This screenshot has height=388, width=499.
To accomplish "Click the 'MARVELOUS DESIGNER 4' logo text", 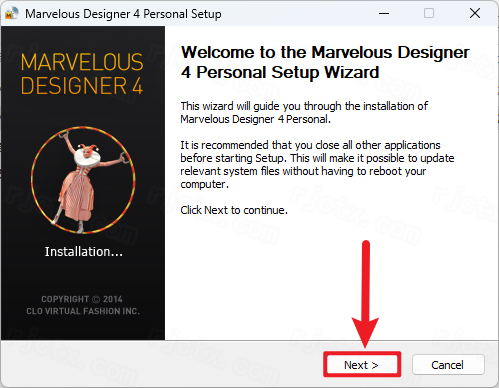I will tap(82, 74).
